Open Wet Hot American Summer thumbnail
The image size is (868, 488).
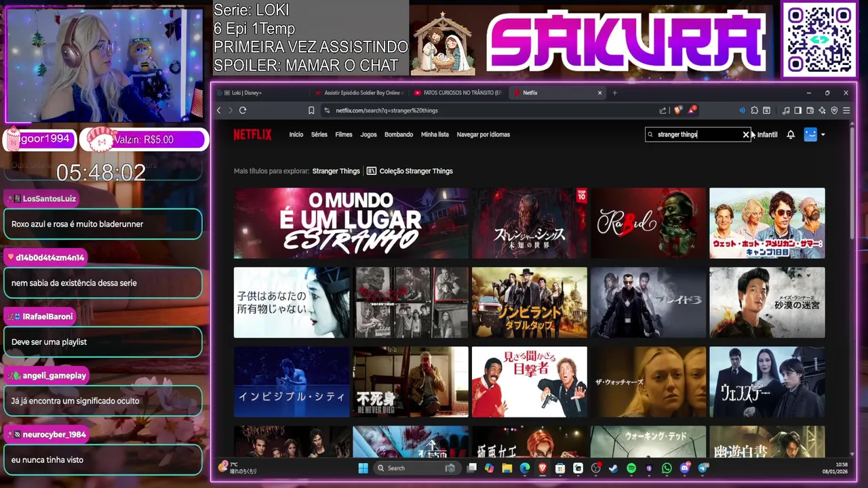(767, 223)
